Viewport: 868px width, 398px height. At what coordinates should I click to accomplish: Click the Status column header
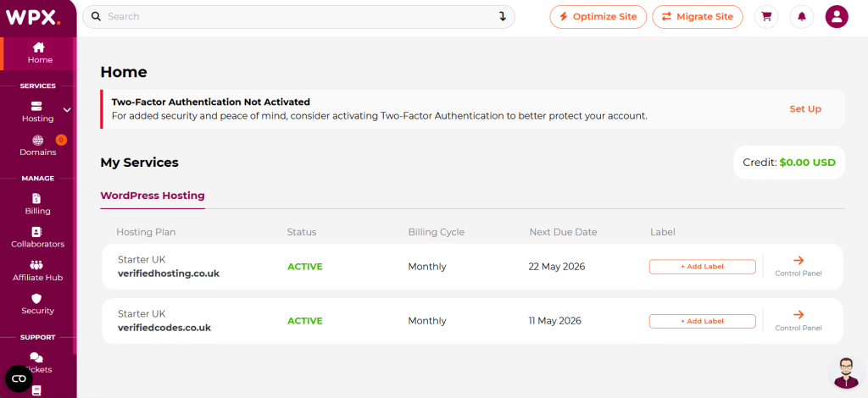pos(302,232)
